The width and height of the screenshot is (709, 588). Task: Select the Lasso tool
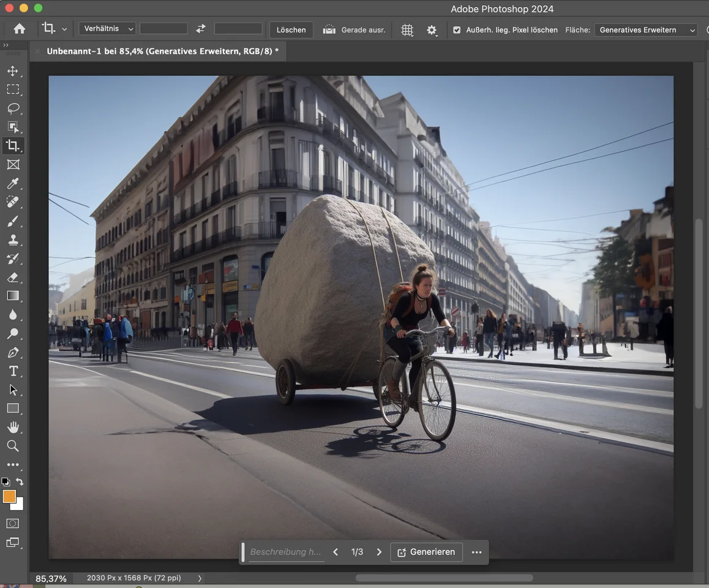[x=13, y=108]
